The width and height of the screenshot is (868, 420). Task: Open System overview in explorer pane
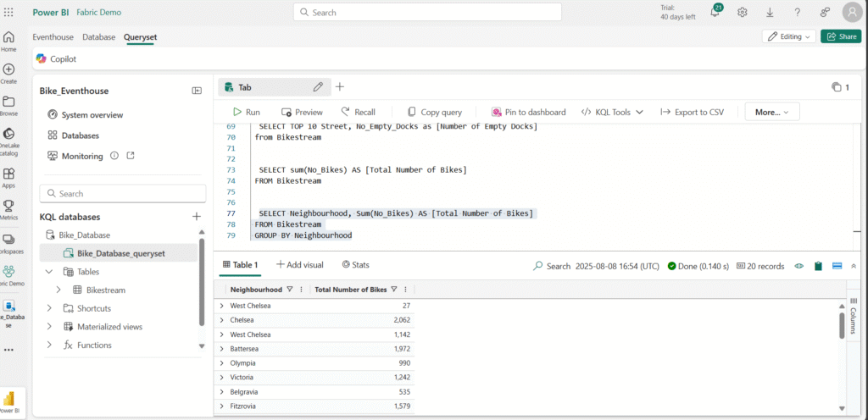(86, 115)
